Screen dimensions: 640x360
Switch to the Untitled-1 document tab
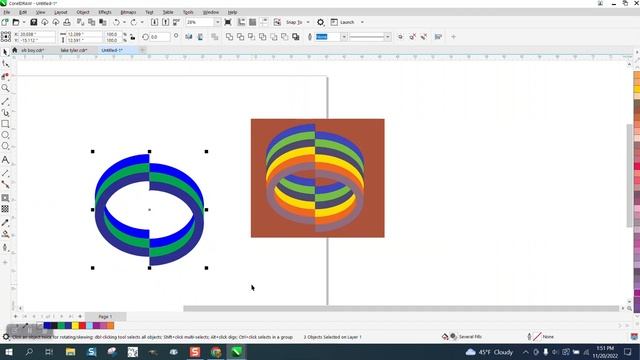(x=112, y=50)
